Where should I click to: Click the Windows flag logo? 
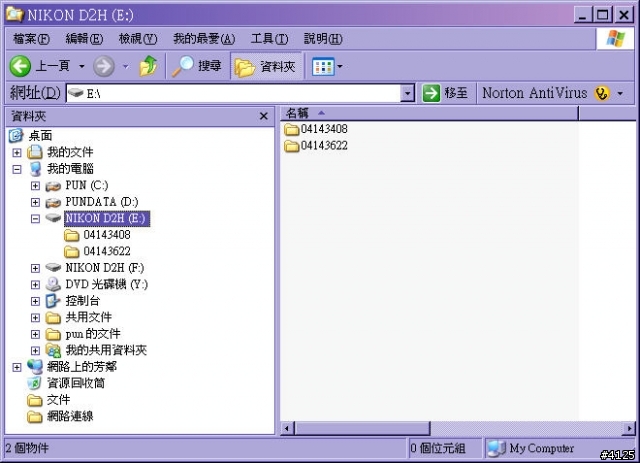click(615, 39)
